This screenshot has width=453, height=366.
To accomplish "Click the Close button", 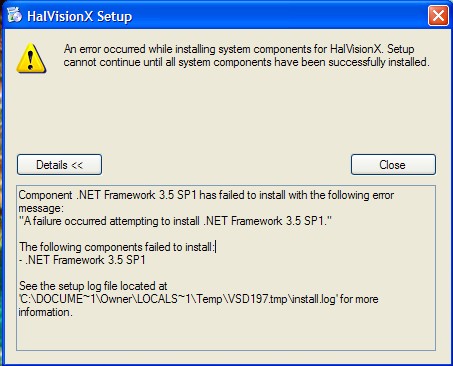I will [x=393, y=164].
